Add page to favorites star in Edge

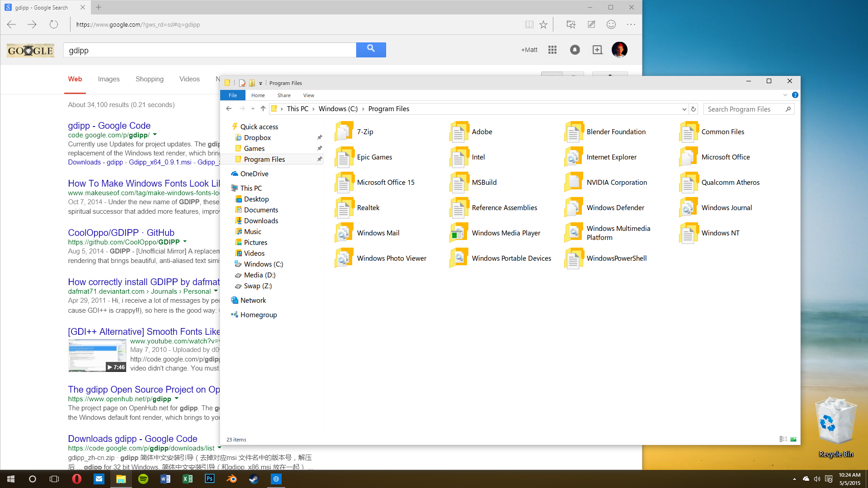(x=543, y=24)
